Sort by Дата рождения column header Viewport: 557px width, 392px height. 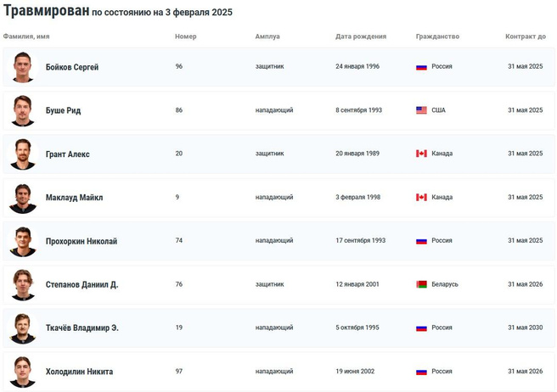pos(361,36)
